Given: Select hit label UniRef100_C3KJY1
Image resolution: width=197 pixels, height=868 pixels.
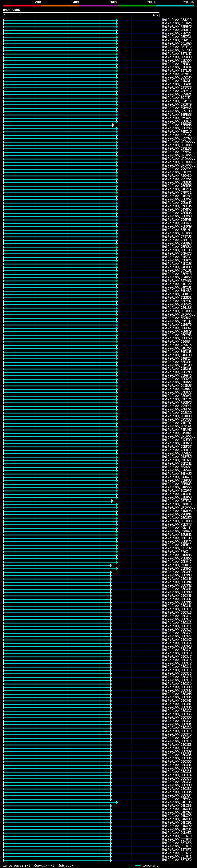Looking at the screenshot, I should click(x=177, y=172).
